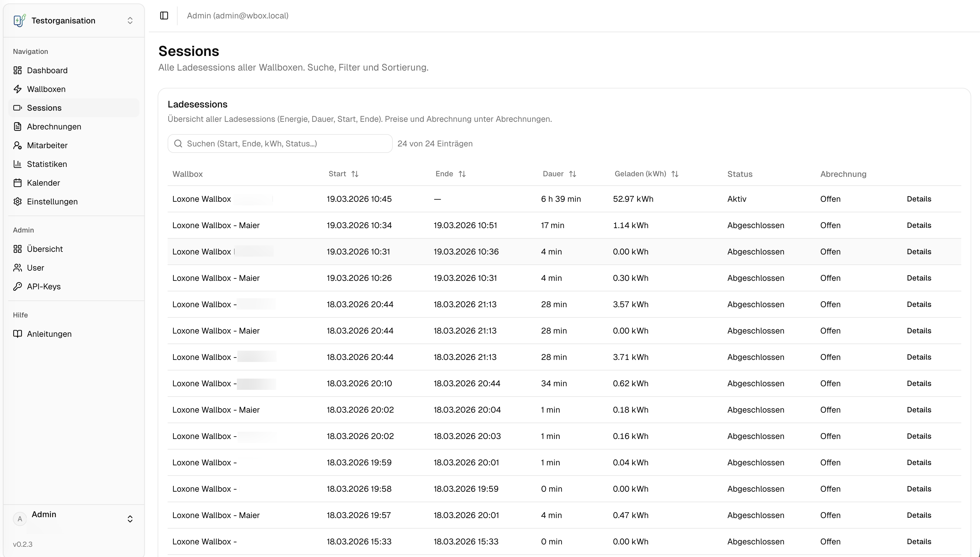The image size is (980, 557).
Task: Click the Abrechnungen document icon
Action: click(18, 127)
